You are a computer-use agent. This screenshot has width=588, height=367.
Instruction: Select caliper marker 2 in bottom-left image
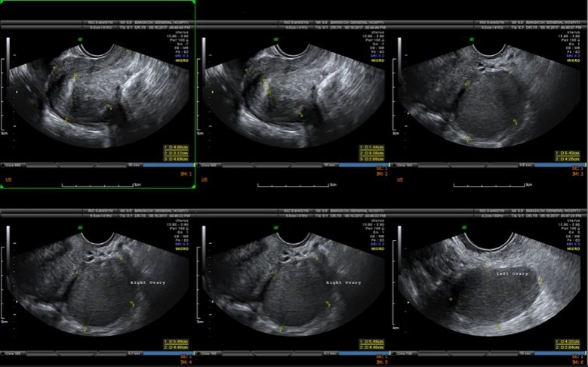click(x=134, y=303)
